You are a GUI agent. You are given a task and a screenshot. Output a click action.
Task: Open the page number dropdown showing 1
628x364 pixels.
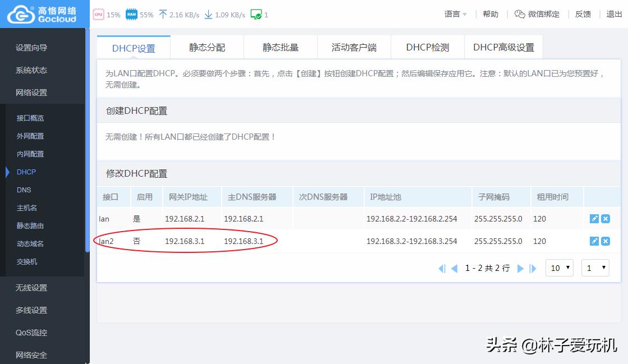pos(595,268)
